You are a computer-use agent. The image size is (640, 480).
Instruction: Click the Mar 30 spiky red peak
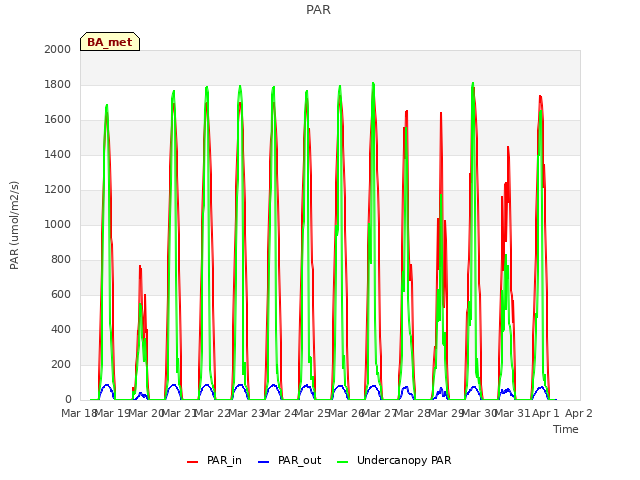pyautogui.click(x=508, y=148)
